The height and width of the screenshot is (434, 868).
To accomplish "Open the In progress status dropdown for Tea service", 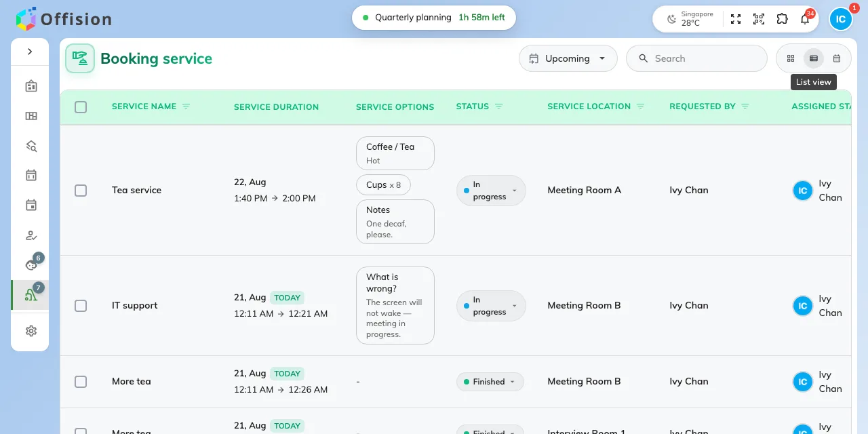I will [491, 191].
